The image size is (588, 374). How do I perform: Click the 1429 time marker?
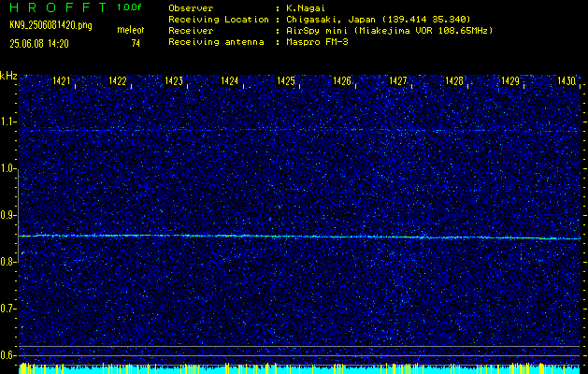[x=510, y=80]
